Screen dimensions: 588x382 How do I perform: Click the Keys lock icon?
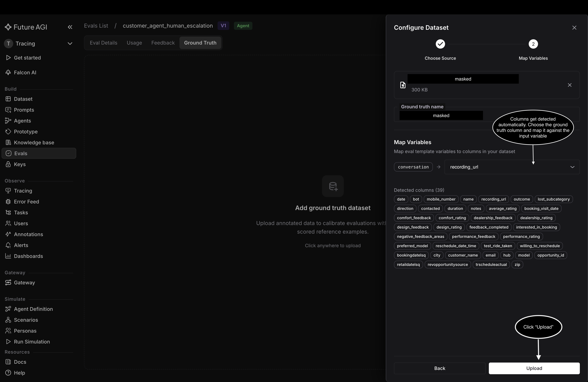8,164
